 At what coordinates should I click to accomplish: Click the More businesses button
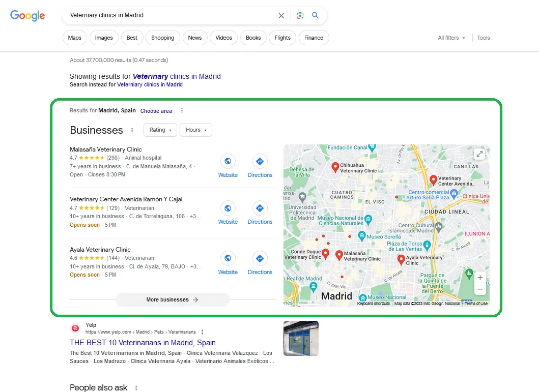173,299
